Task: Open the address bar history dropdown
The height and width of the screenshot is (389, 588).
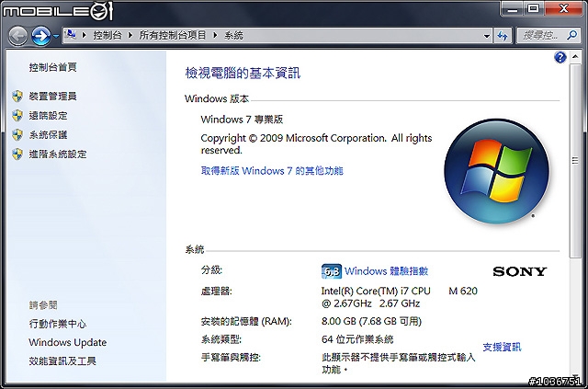Action: 486,36
